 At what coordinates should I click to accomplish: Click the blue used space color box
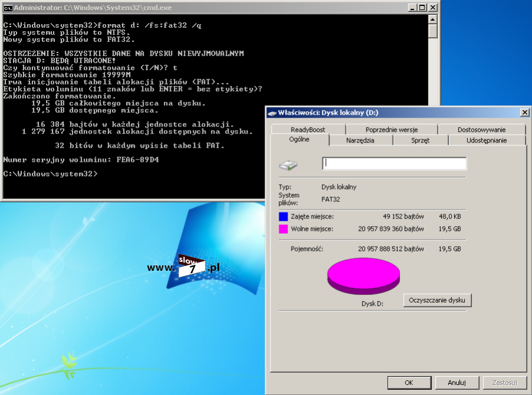283,217
